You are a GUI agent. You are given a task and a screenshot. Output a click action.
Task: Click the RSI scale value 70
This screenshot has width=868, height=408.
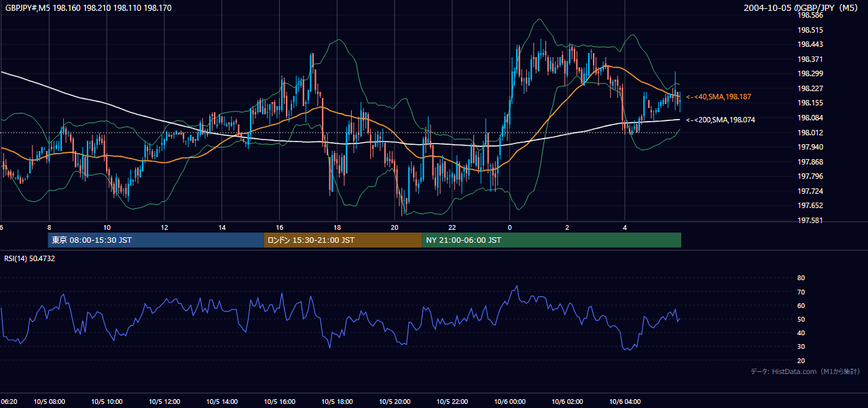pos(801,292)
